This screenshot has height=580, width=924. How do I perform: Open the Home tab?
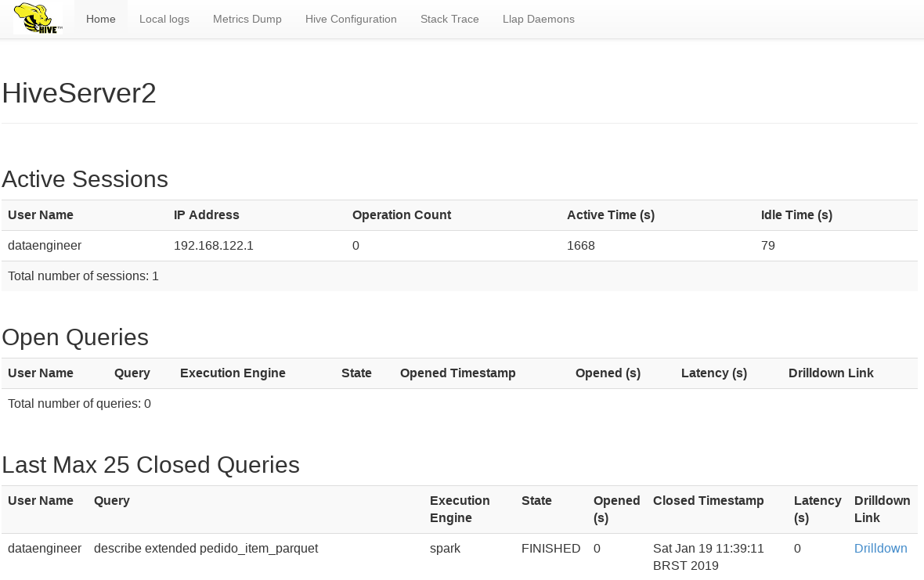pos(101,19)
